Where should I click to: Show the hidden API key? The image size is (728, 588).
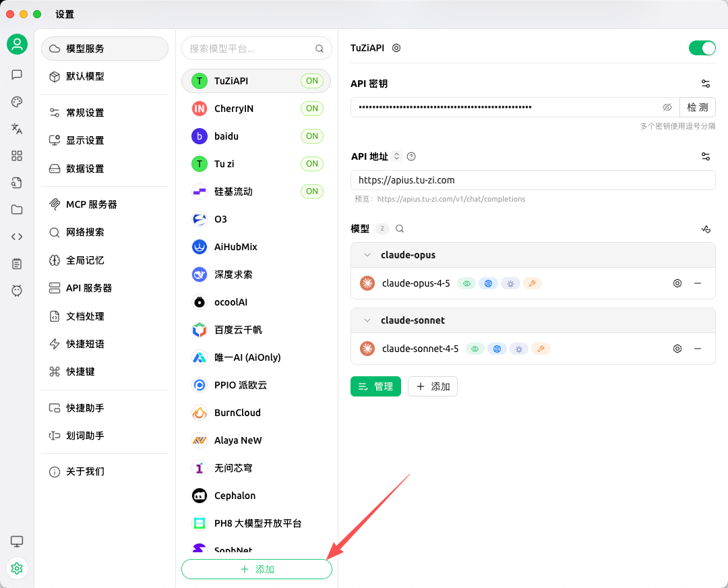pos(667,107)
